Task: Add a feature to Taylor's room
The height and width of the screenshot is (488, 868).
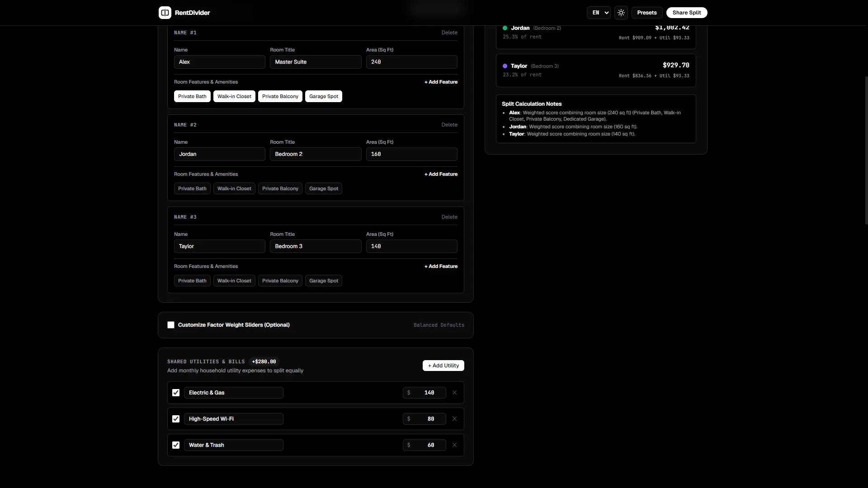Action: coord(441,266)
